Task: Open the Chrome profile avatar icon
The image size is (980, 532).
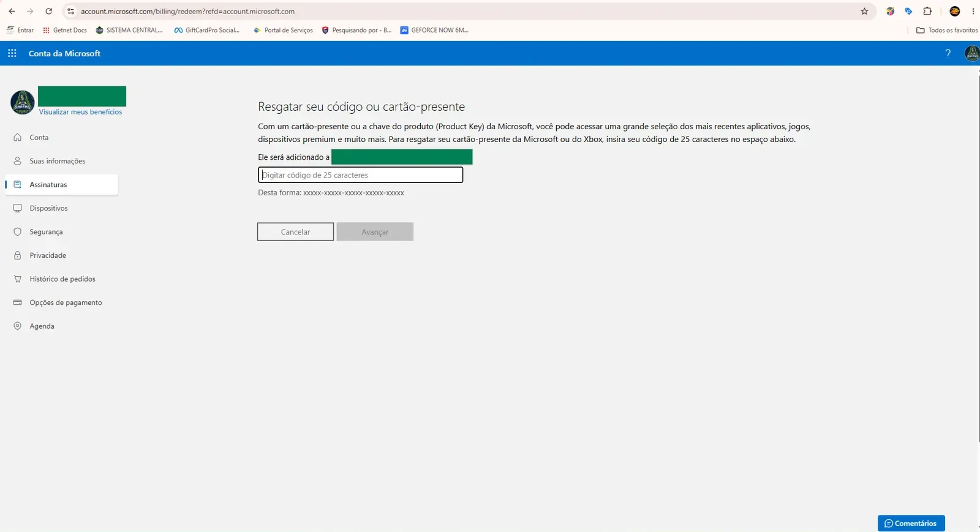Action: pos(954,11)
